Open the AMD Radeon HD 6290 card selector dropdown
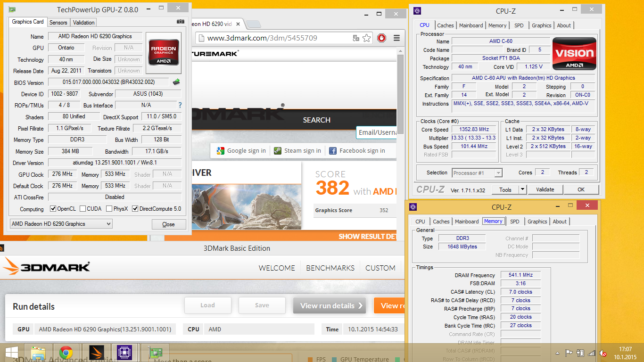 61,224
